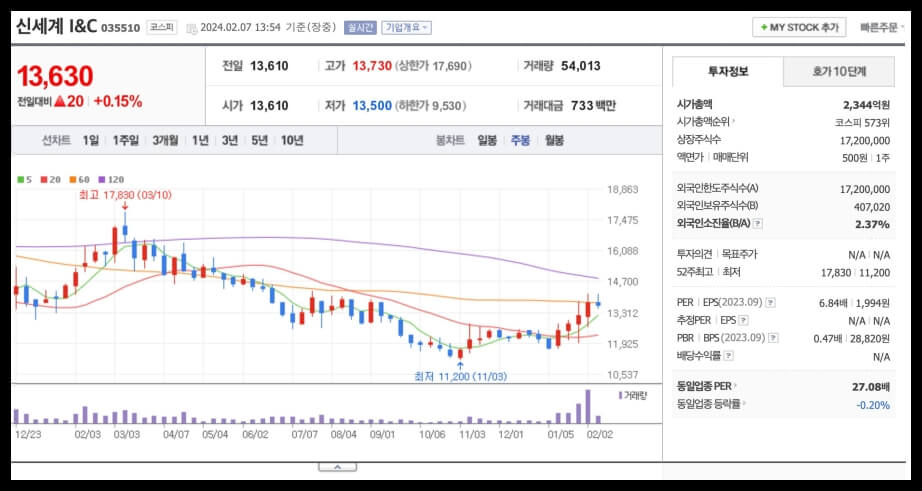Image resolution: width=922 pixels, height=491 pixels.
Task: Collapse the chart panel with the chevron-up handle
Action: click(338, 467)
